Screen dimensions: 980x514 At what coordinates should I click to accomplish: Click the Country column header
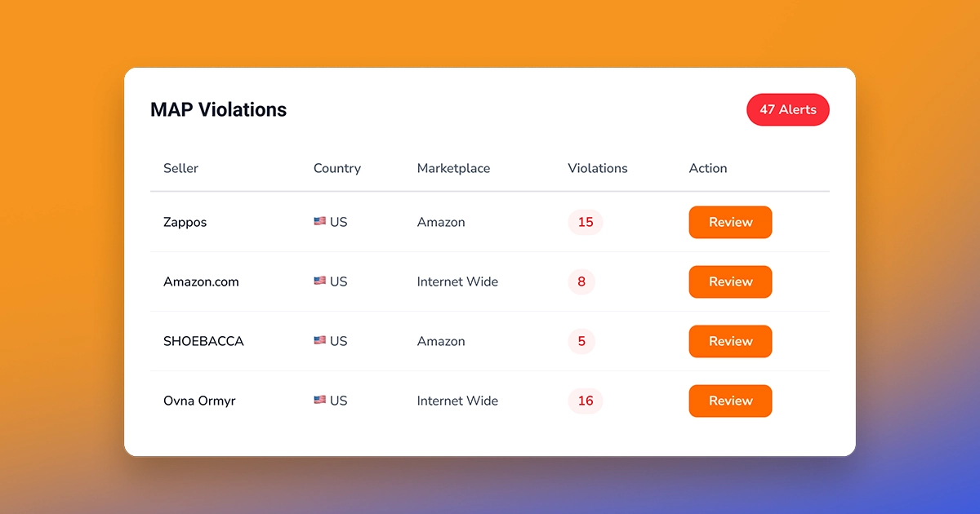[x=336, y=168]
